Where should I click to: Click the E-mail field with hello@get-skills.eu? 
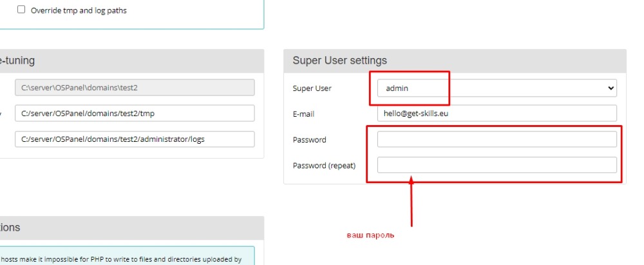[x=496, y=113]
